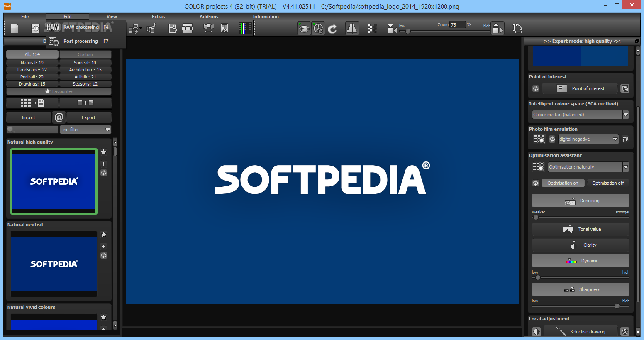Open the 'no filter' dropdown

85,130
